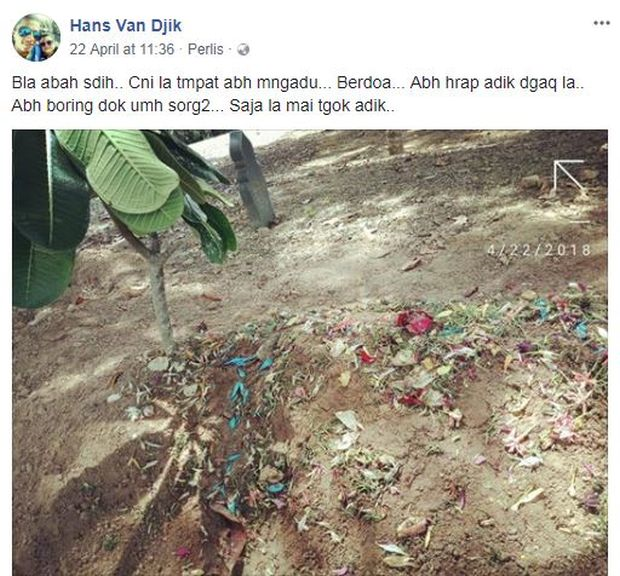
Task: Click the white arrow overlay in the photo
Action: 569,177
